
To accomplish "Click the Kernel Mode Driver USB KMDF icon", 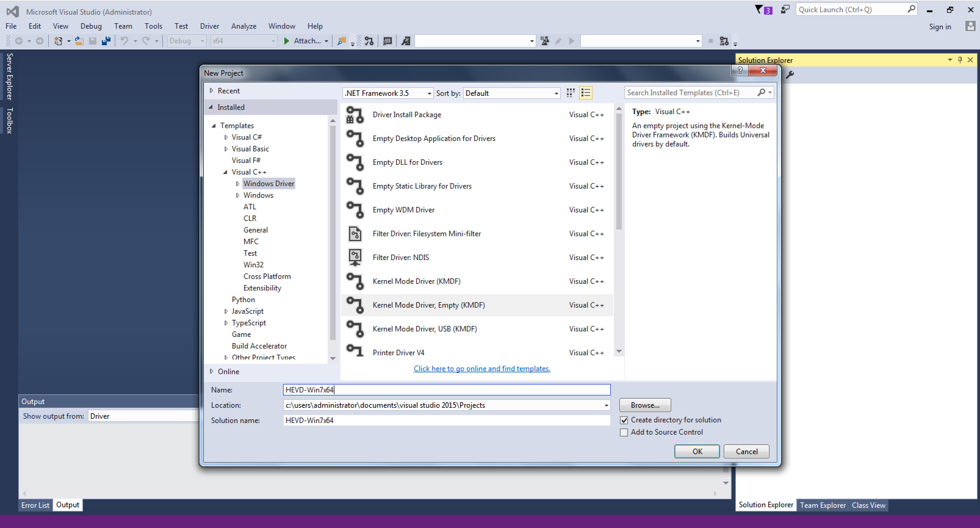I will coord(355,328).
